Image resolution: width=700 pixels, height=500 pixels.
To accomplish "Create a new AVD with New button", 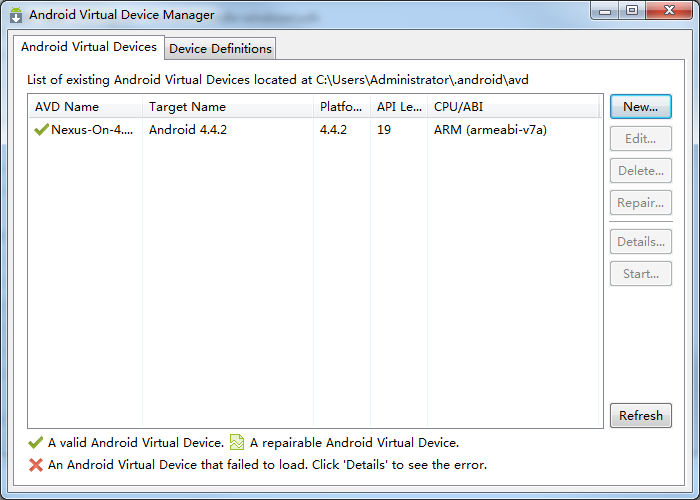I will click(x=641, y=107).
